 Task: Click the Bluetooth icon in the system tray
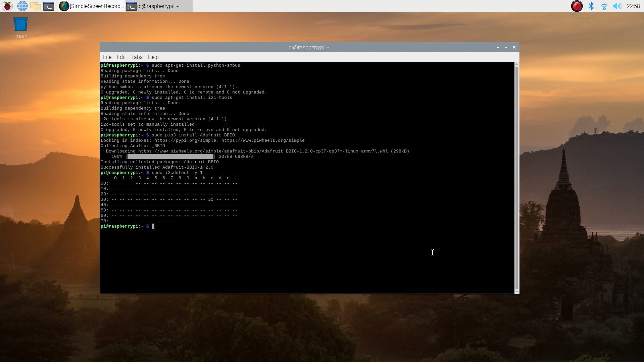click(591, 6)
